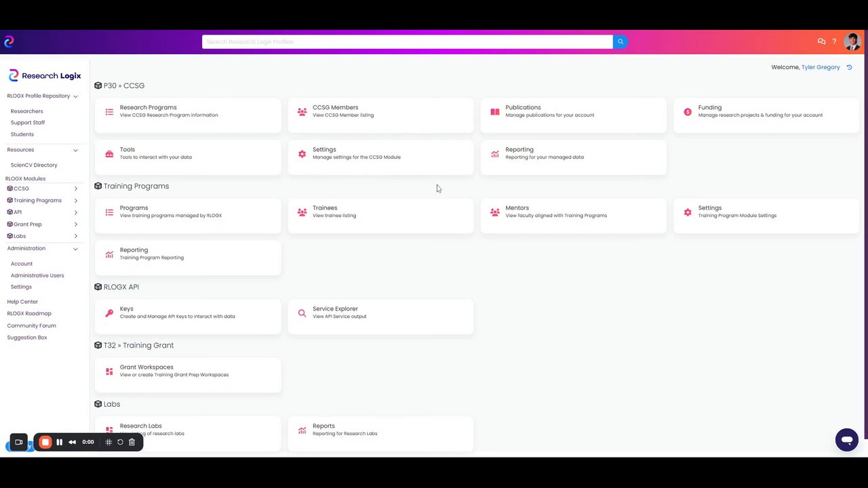Open the user profile avatar
Viewport: 868px width, 488px height.
click(x=852, y=42)
